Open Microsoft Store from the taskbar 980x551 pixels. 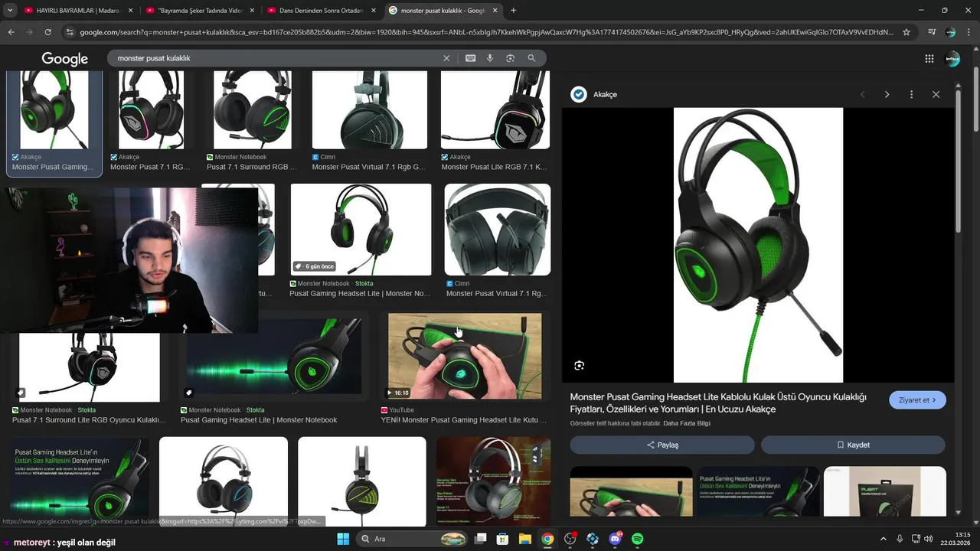503,539
